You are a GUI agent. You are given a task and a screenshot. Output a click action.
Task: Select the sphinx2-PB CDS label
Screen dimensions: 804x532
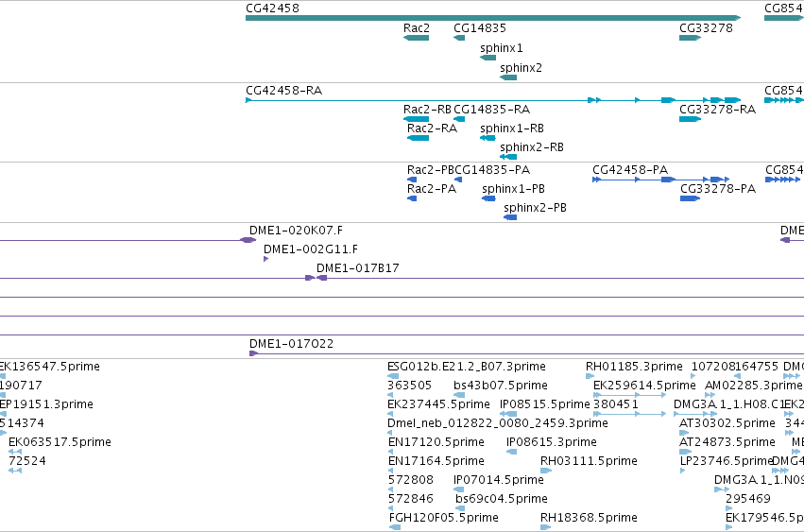[535, 208]
